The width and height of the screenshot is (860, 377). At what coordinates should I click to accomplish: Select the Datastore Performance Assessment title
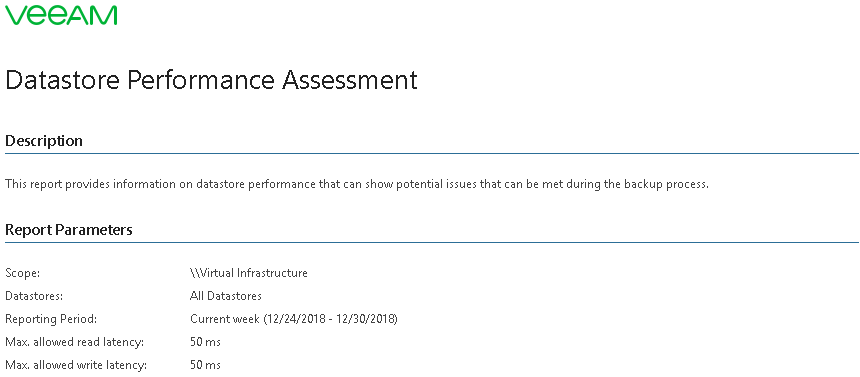point(211,80)
